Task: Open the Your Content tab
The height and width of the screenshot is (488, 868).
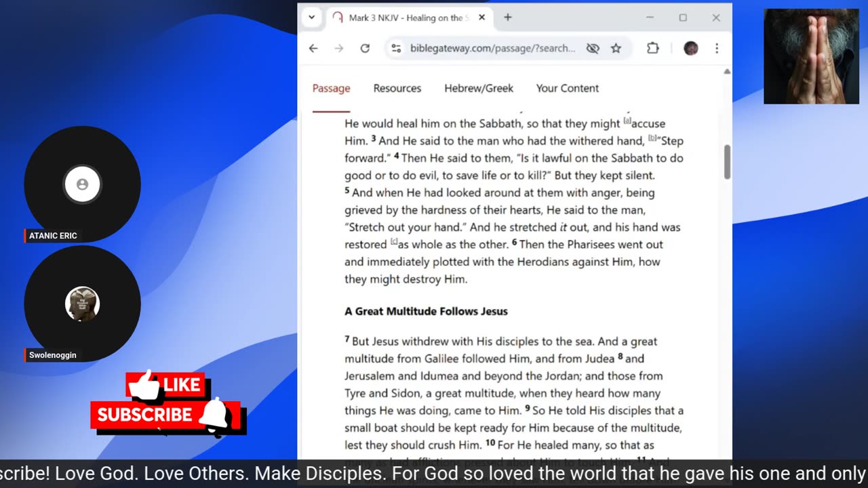Action: tap(568, 88)
